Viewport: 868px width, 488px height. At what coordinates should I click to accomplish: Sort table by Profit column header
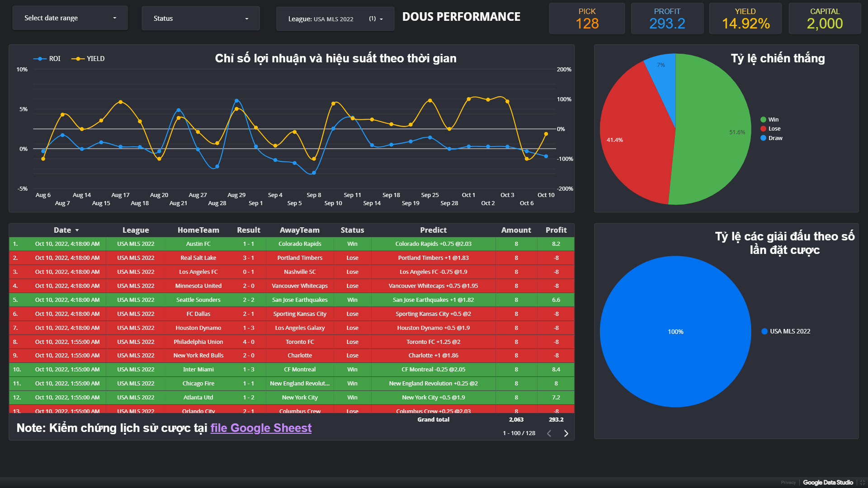[556, 230]
